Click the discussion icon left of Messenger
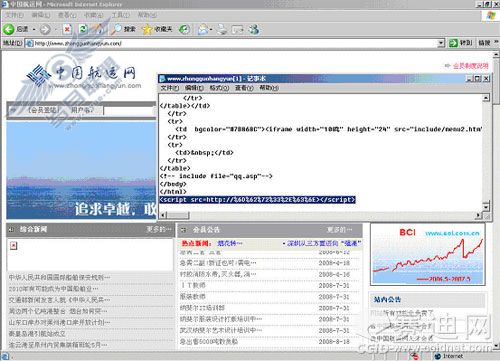This screenshot has width=500, height=361. point(238,30)
